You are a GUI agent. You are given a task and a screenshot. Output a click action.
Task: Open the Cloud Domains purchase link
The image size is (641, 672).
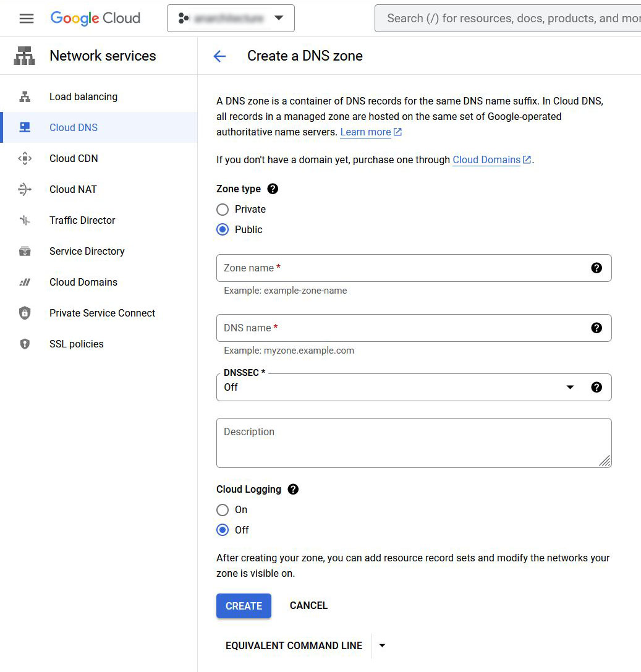coord(486,160)
